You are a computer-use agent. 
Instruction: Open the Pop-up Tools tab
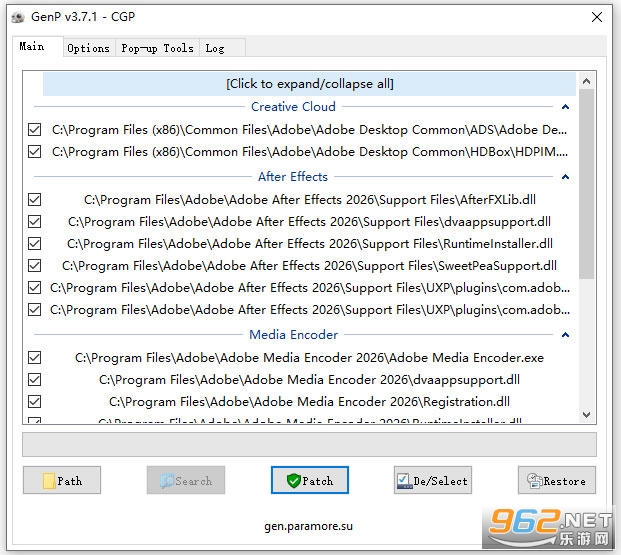point(157,48)
